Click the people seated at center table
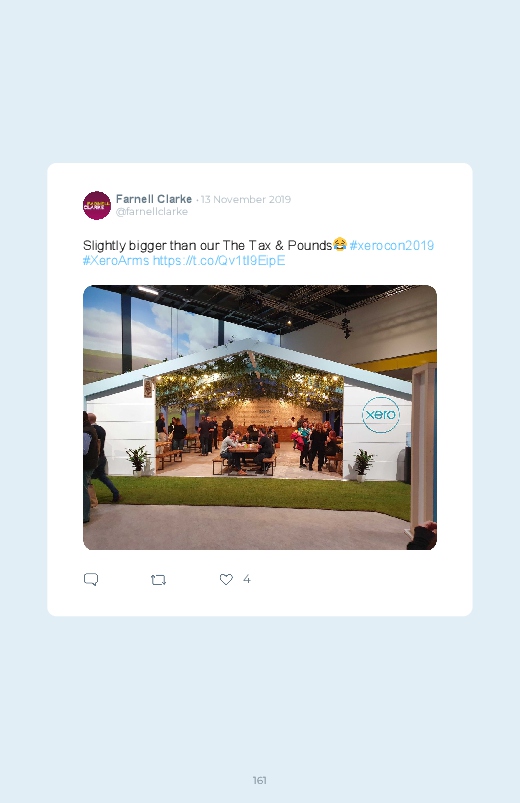The width and height of the screenshot is (520, 803). tap(247, 452)
